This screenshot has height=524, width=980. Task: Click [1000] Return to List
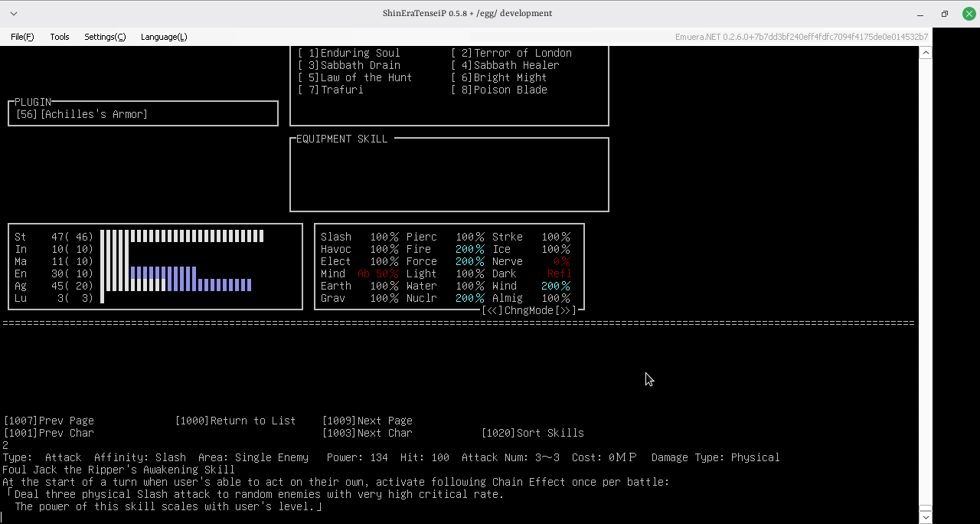pyautogui.click(x=235, y=421)
